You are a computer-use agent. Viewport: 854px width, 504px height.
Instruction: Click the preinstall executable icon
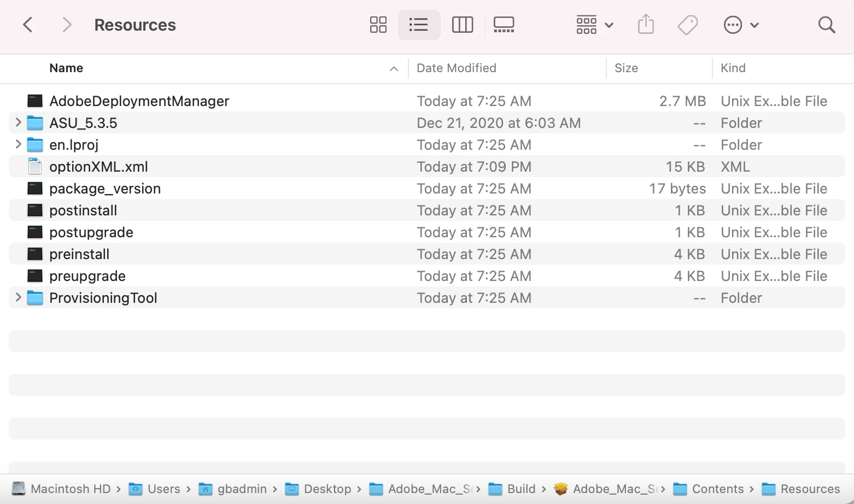pos(35,254)
